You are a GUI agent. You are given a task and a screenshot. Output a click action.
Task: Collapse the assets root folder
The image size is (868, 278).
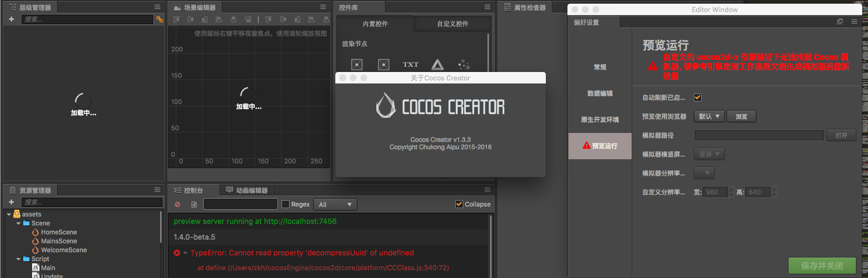click(9, 214)
